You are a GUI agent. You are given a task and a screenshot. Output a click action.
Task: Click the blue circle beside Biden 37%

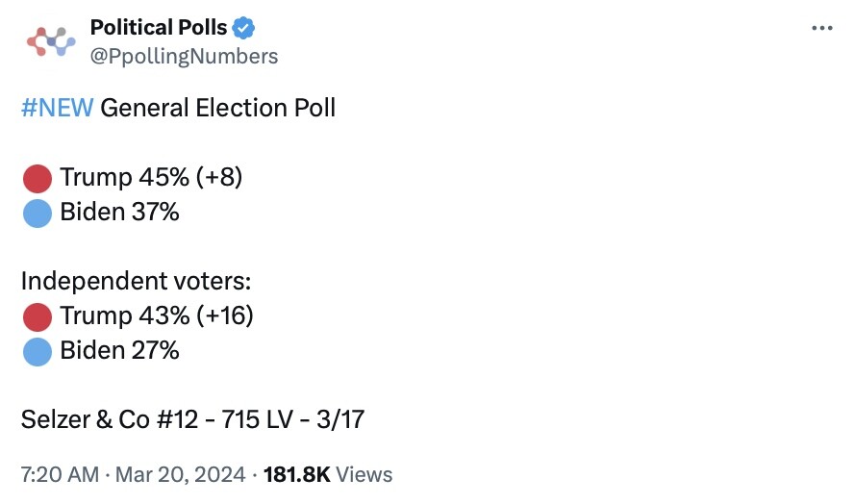click(37, 213)
